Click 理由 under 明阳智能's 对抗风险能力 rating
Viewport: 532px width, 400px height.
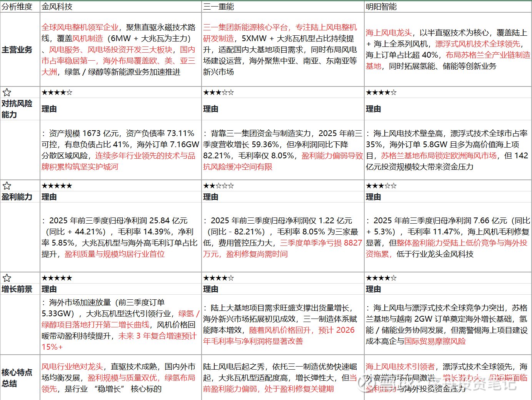coord(374,109)
